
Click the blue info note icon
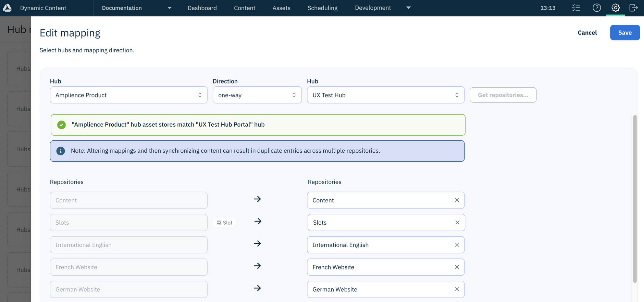pos(61,151)
